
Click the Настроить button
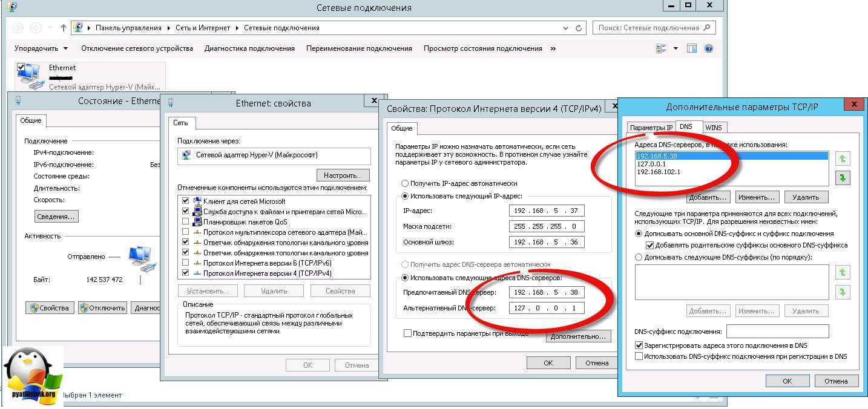click(x=346, y=175)
